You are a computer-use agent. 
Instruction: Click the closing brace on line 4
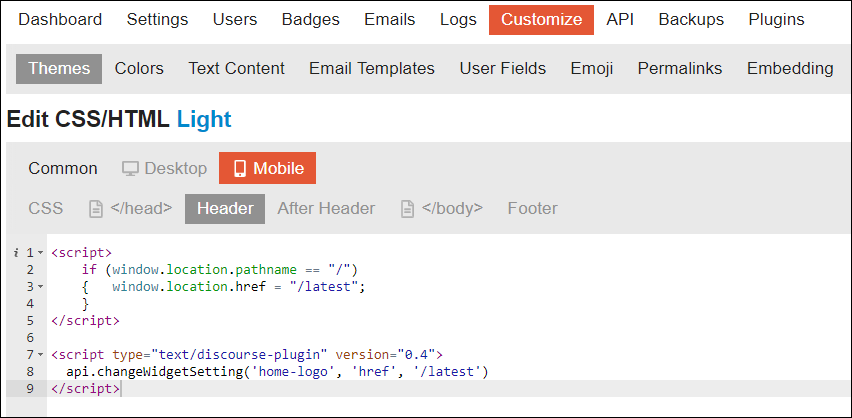(85, 303)
